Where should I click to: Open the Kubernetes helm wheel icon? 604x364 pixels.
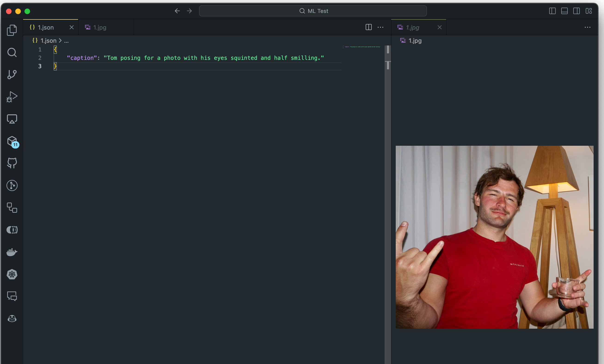tap(12, 274)
